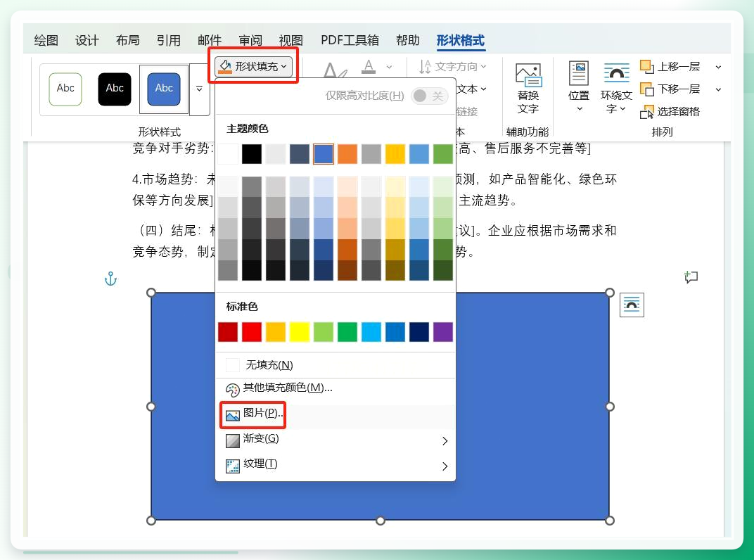Pick the selected blue theme color swatch

324,154
